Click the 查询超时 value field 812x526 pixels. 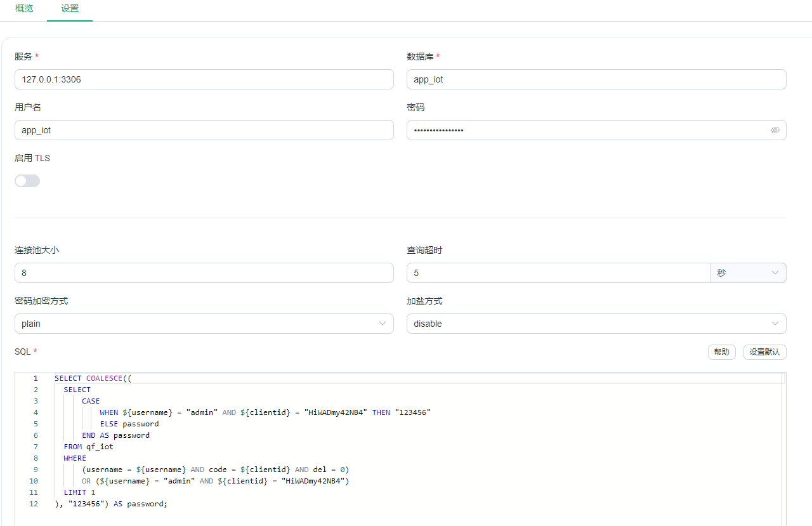[558, 273]
